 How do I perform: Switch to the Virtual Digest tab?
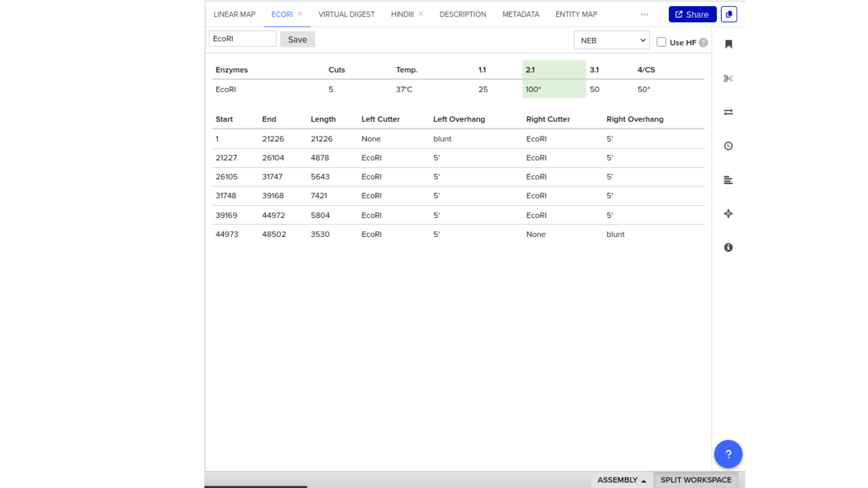[346, 14]
